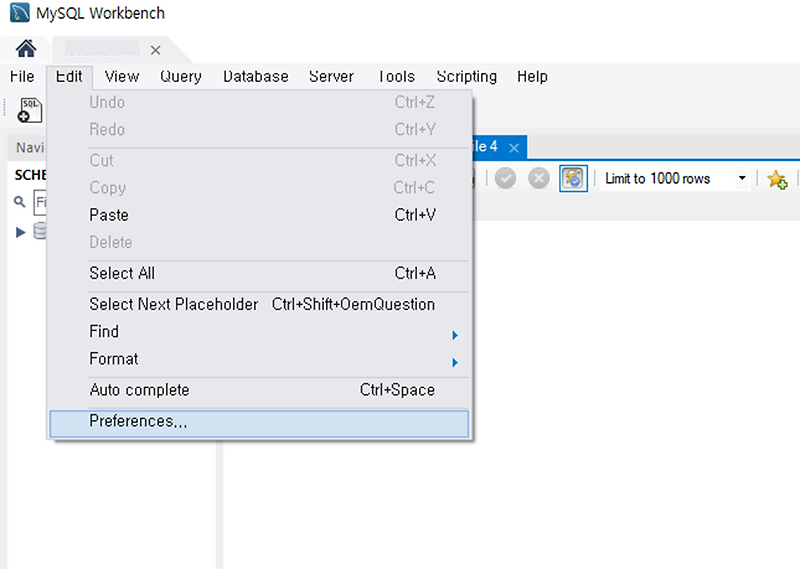Open the Server menu
This screenshot has width=800, height=569.
click(x=331, y=77)
